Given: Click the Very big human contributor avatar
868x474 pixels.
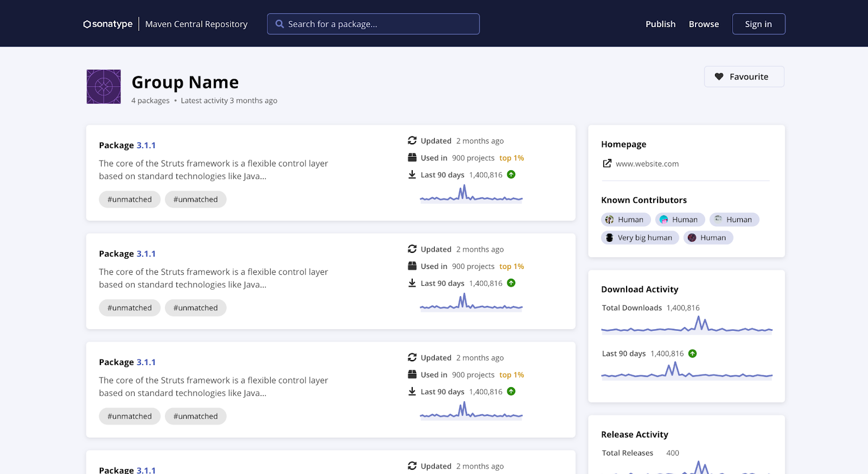Looking at the screenshot, I should pyautogui.click(x=610, y=238).
